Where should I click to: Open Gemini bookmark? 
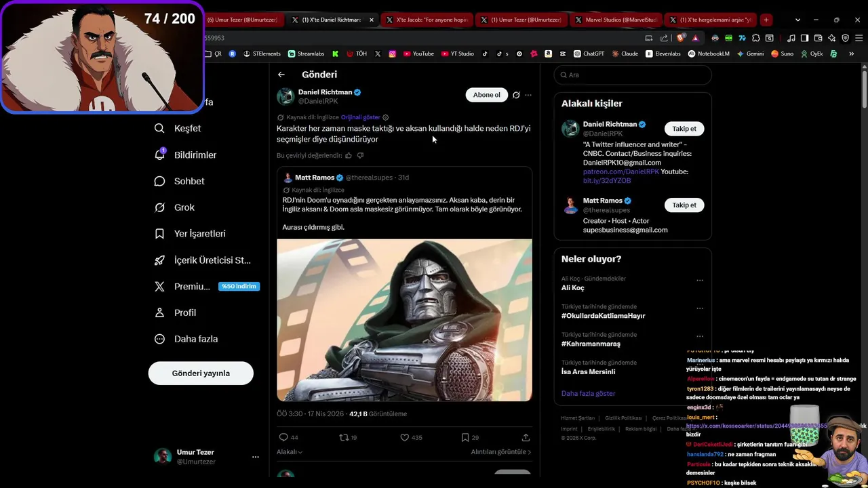click(x=749, y=54)
